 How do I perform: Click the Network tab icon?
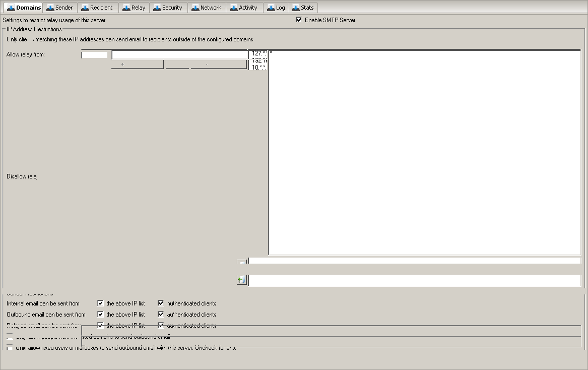coord(195,8)
